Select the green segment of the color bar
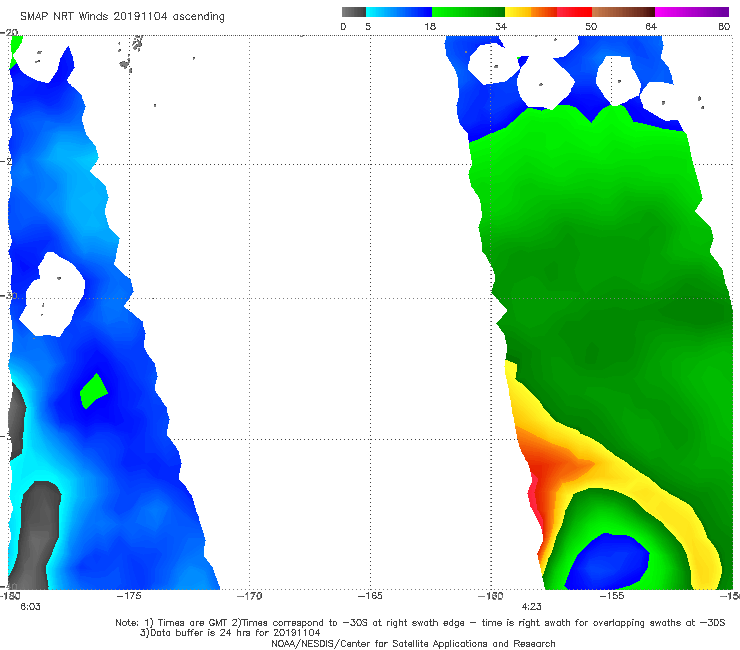The width and height of the screenshot is (740, 650). 468,12
